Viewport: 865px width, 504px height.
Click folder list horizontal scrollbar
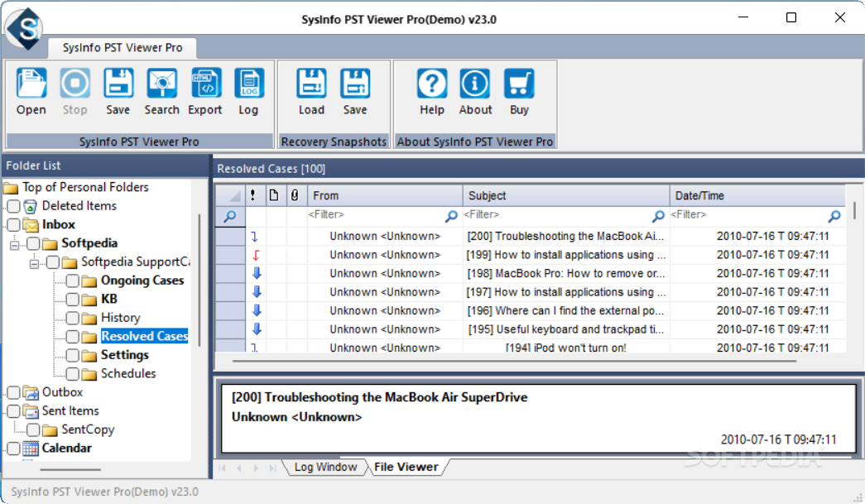point(70,470)
